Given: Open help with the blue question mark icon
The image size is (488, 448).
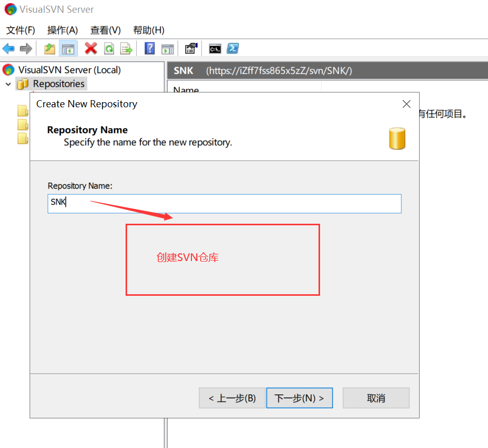Looking at the screenshot, I should (x=150, y=49).
